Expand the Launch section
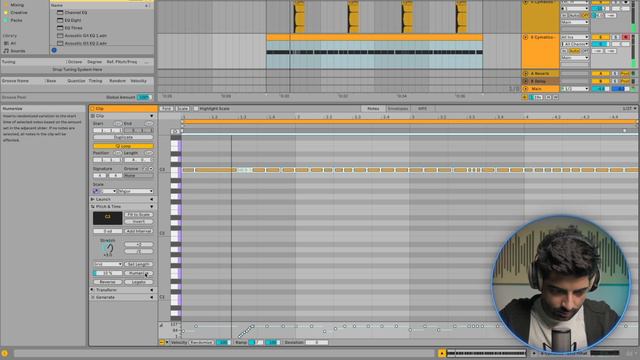This screenshot has width=640, height=360. point(151,199)
